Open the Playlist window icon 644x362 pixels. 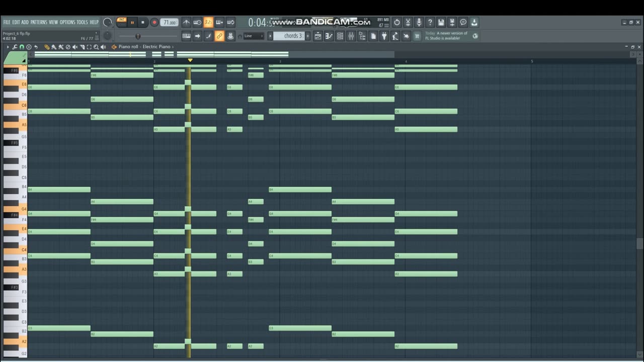pyautogui.click(x=318, y=36)
